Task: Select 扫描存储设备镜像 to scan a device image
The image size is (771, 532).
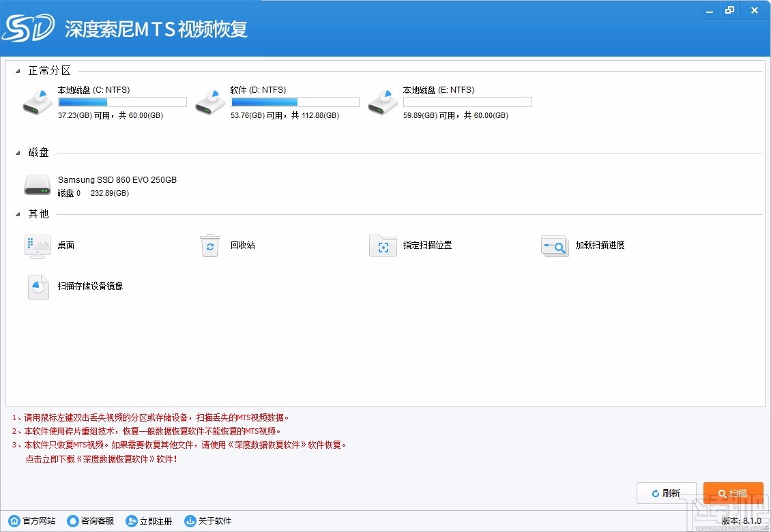Action: [x=38, y=286]
